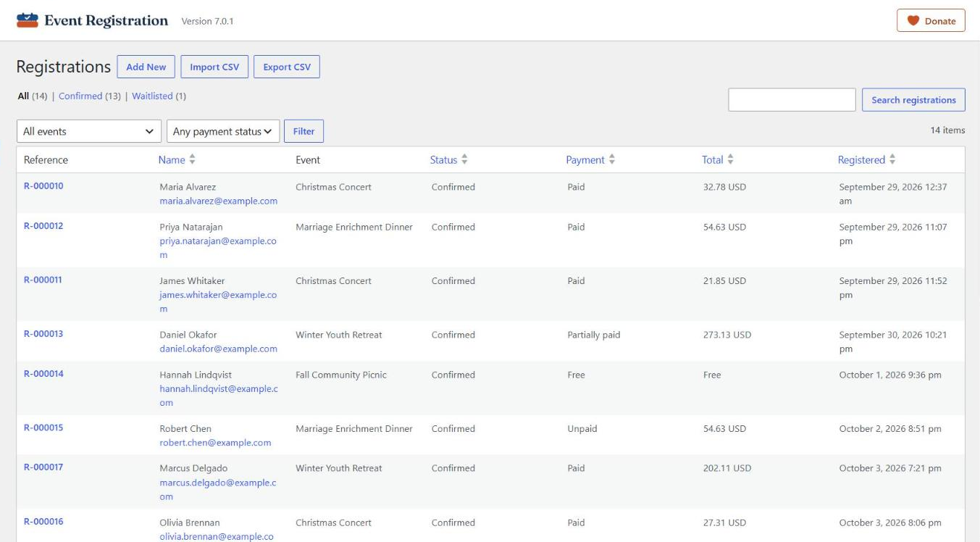Image resolution: width=980 pixels, height=542 pixels.
Task: Click the Import CSV button
Action: [214, 67]
